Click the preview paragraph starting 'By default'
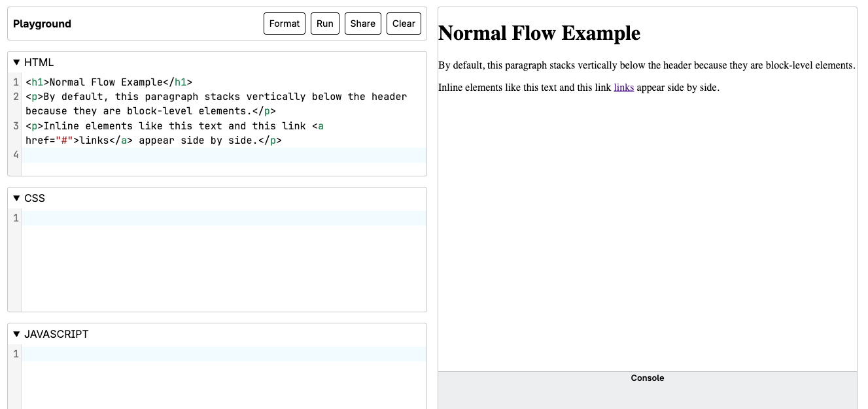This screenshot has height=409, width=868. point(646,65)
